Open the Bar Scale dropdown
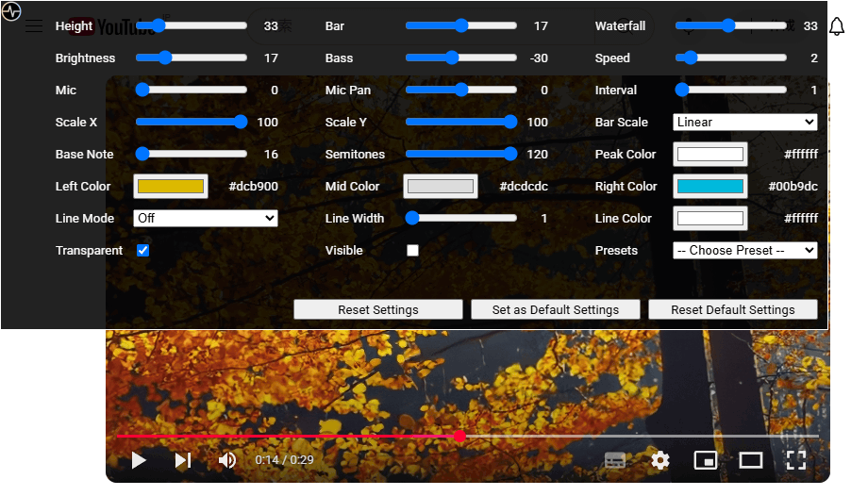Viewport: 868px width, 496px height. click(745, 123)
